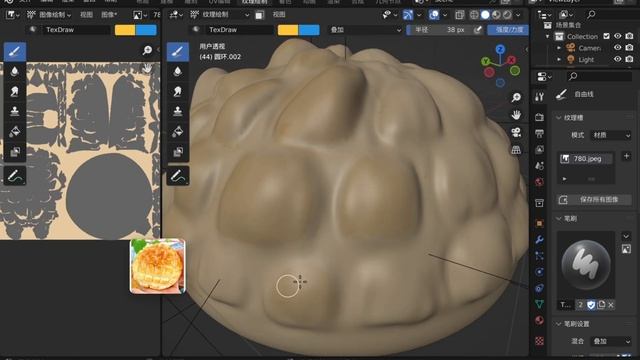Open the World properties tab
This screenshot has height=360, width=640.
click(539, 182)
